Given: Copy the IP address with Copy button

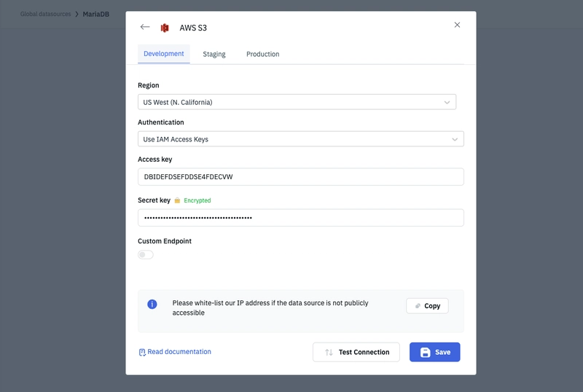Looking at the screenshot, I should tap(427, 306).
